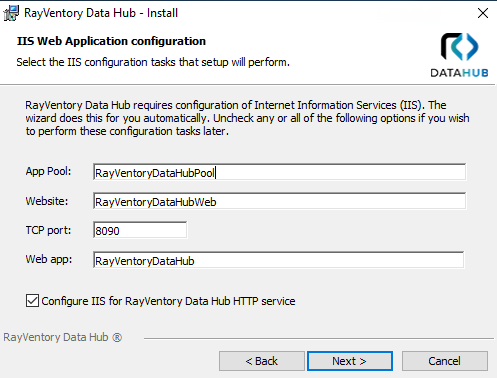The width and height of the screenshot is (497, 378).
Task: Click the 'RayVentory Data Hub - Install' window title
Action: [x=101, y=13]
